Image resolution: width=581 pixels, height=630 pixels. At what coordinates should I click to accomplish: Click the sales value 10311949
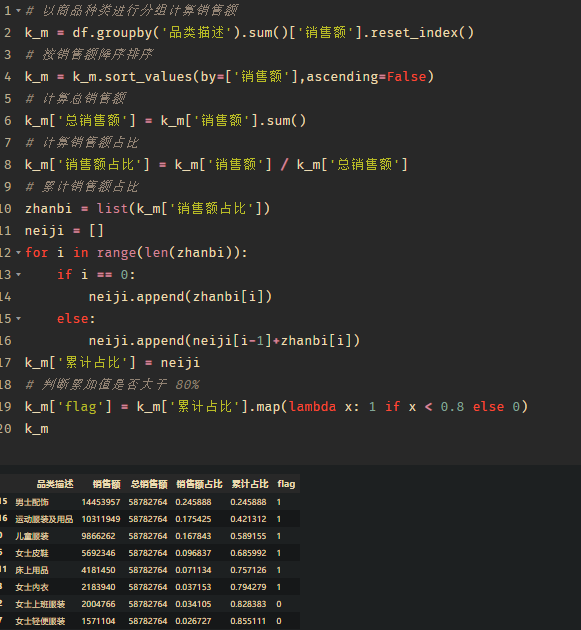pos(100,519)
